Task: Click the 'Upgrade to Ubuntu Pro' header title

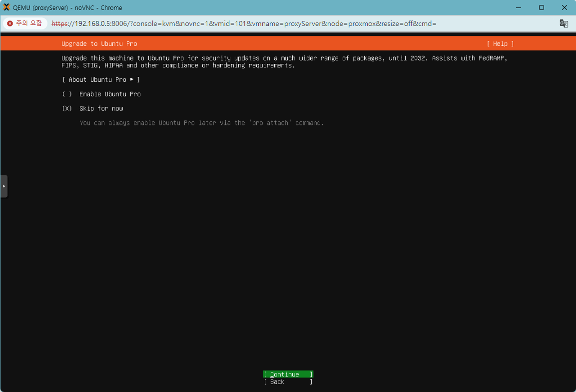Action: pyautogui.click(x=99, y=43)
